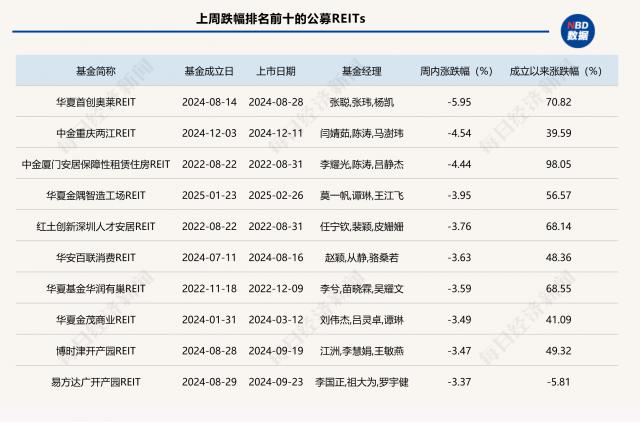Viewport: 640px width, 422px height.
Task: Select the founding date 2024-12-03
Action: pyautogui.click(x=209, y=133)
